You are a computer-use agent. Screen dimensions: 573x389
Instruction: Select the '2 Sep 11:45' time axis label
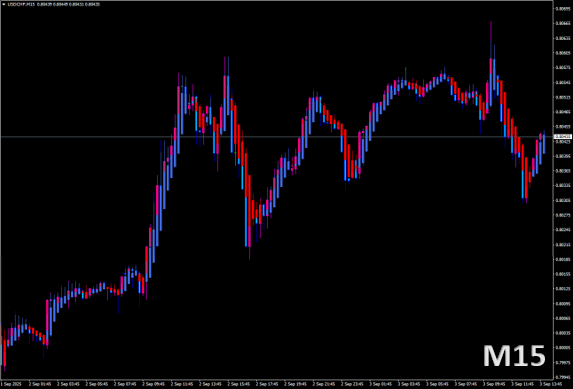click(181, 384)
